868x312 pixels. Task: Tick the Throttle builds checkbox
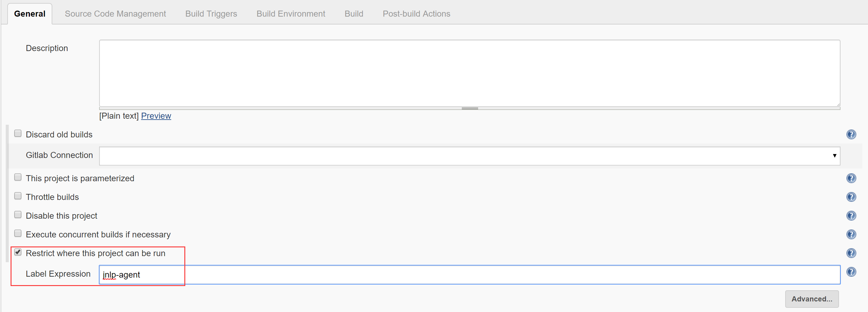[x=18, y=196]
